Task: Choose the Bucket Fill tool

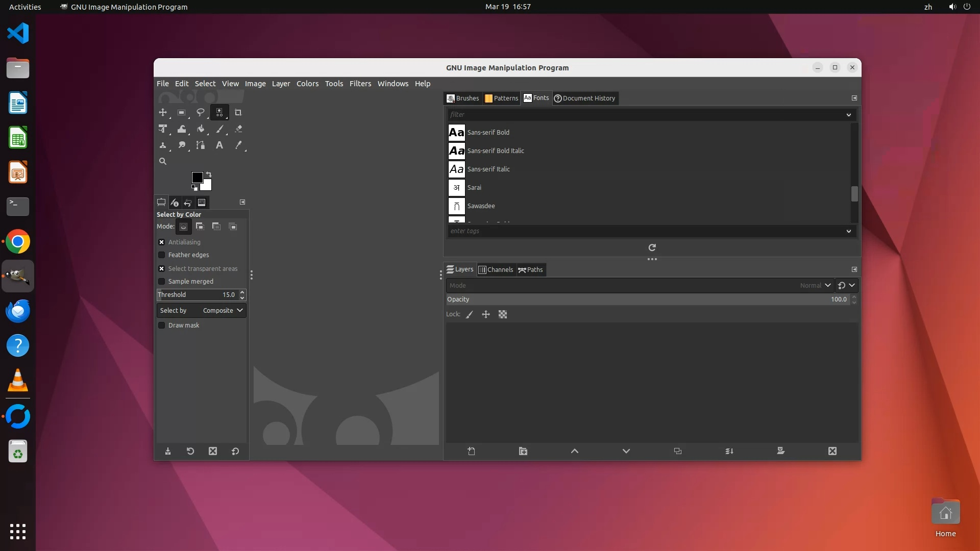Action: (x=201, y=129)
